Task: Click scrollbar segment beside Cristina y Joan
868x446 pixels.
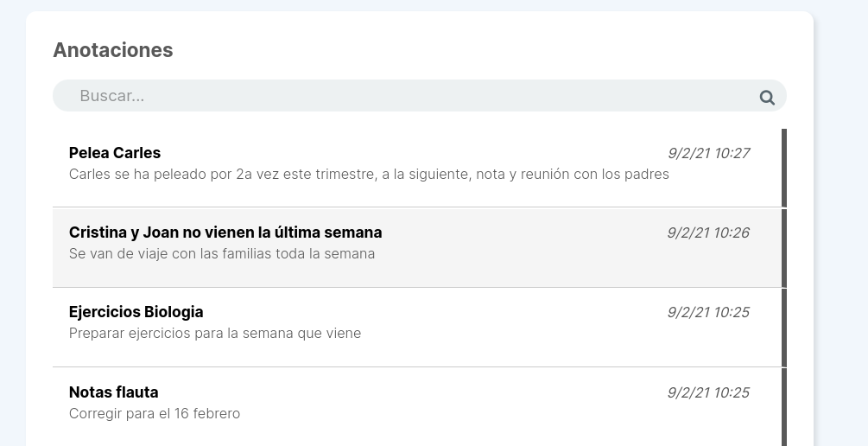Action: [x=784, y=248]
